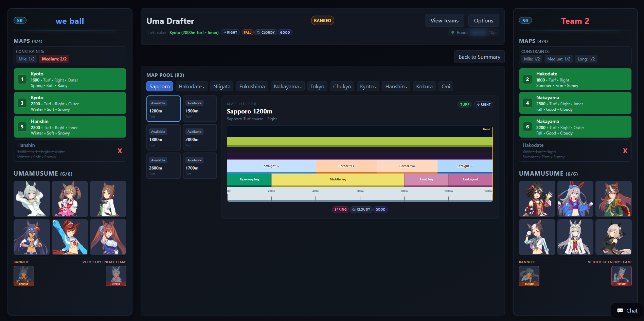The width and height of the screenshot is (644, 321).
Task: Click number 1 badge on Kyoto 1600 card
Action: [22, 79]
